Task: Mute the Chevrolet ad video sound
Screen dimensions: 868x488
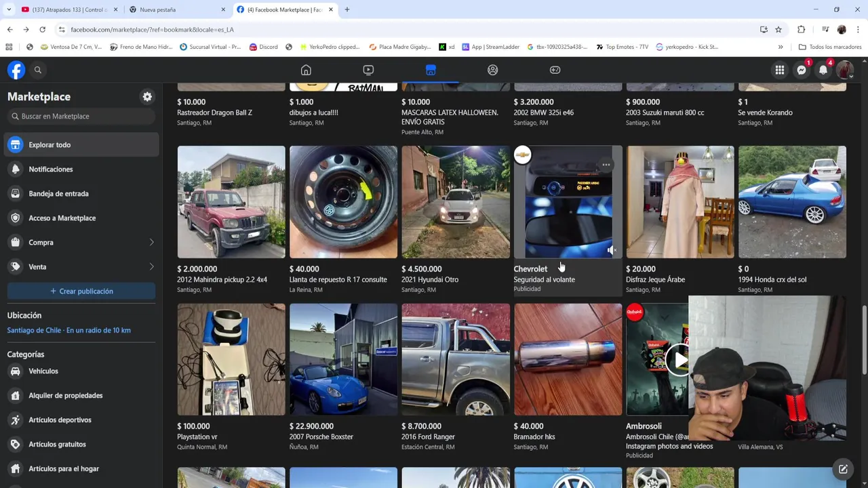Action: pyautogui.click(x=611, y=250)
